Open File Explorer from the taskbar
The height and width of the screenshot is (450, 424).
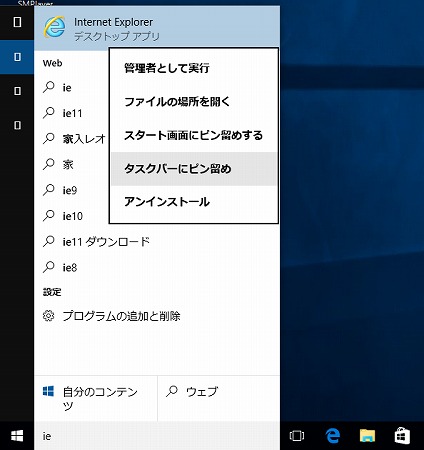point(367,436)
